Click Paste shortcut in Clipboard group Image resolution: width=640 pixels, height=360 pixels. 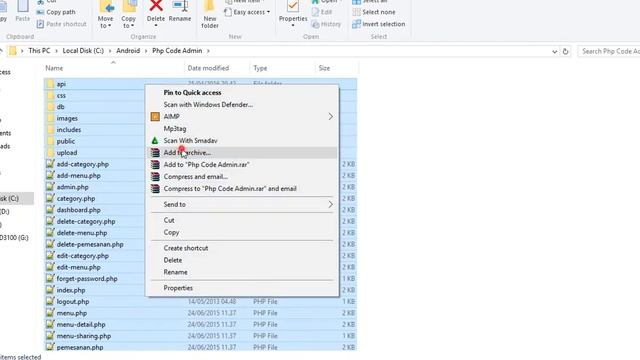tap(62, 24)
